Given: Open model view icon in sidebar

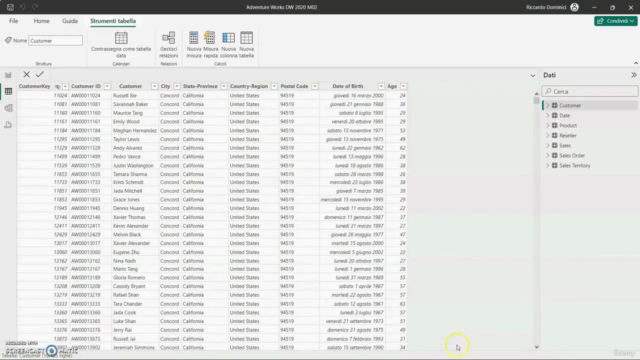Looking at the screenshot, I should coord(8,108).
